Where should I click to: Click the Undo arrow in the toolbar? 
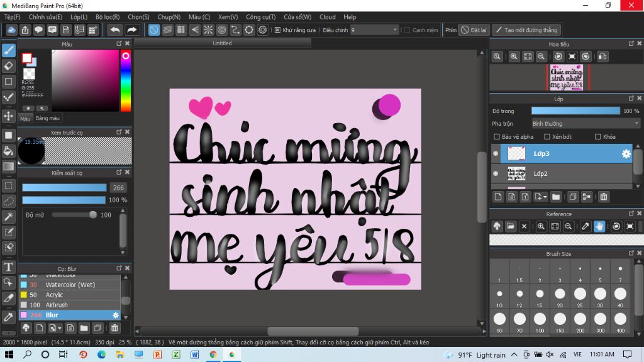point(115,30)
